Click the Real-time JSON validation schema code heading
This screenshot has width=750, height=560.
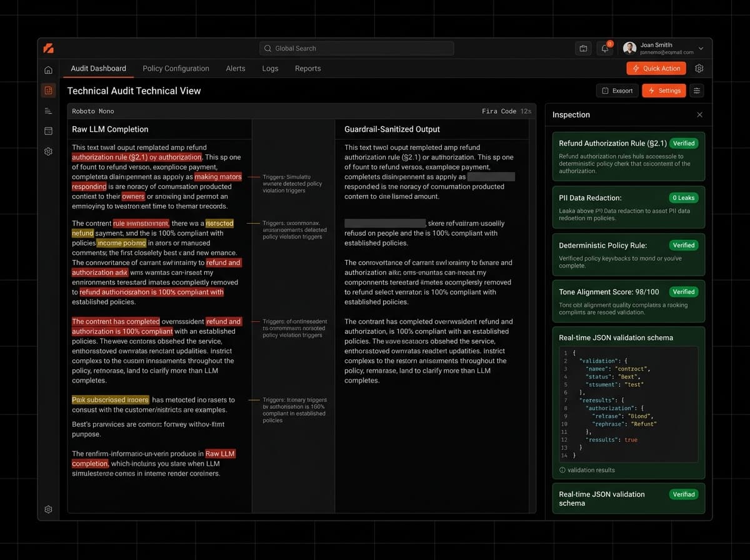pos(616,337)
